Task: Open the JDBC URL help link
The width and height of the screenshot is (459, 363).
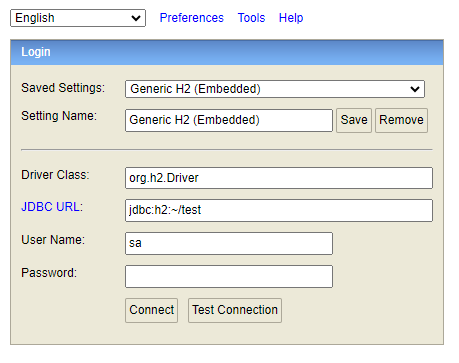Action: (x=52, y=207)
